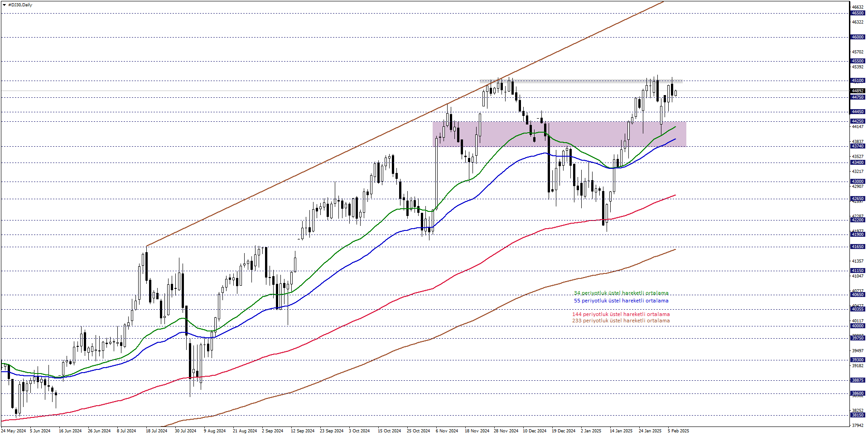Click the 16 Jun 2024 date label
Image resolution: width=868 pixels, height=436 pixels.
click(x=70, y=431)
